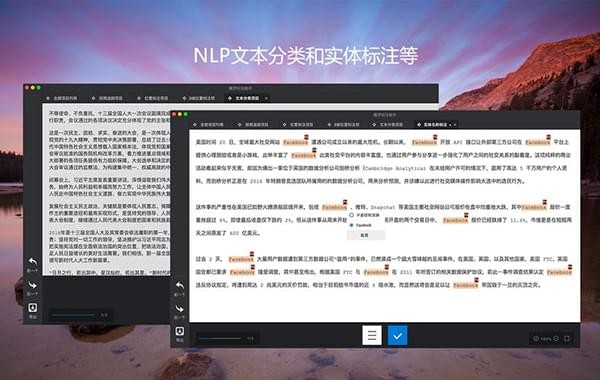Click the progress slider in the front window's bottom bar
This screenshot has height=380, width=600.
point(220,338)
